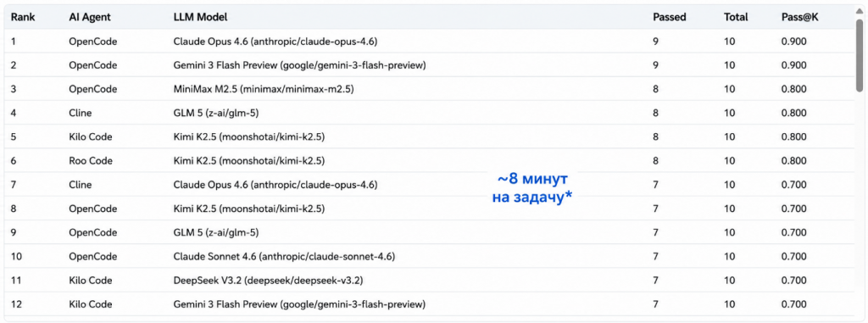Select rank 2 model Gemini 3 Flash Preview cell
Image resolution: width=868 pixels, height=323 pixels.
(299, 64)
